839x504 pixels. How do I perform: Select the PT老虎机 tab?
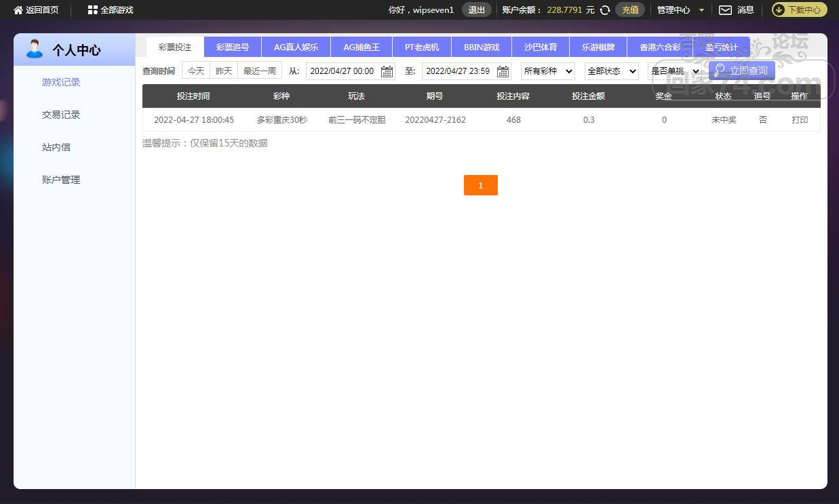[422, 47]
